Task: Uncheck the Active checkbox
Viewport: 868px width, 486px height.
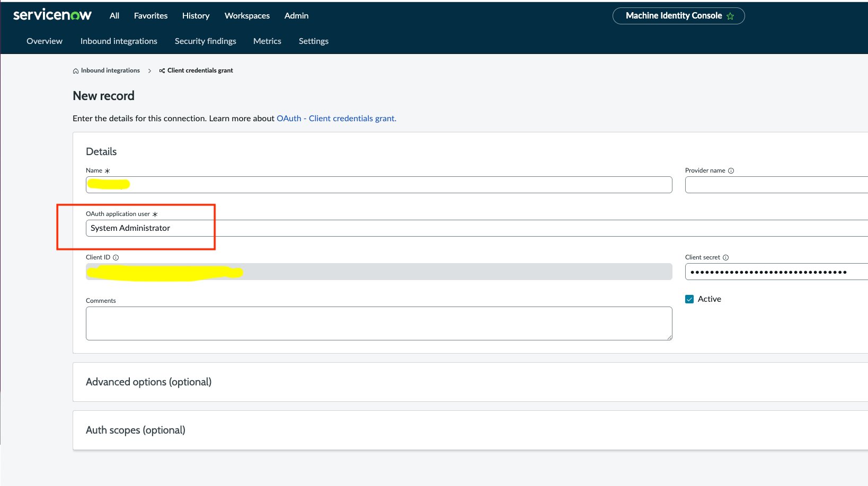Action: coord(689,299)
